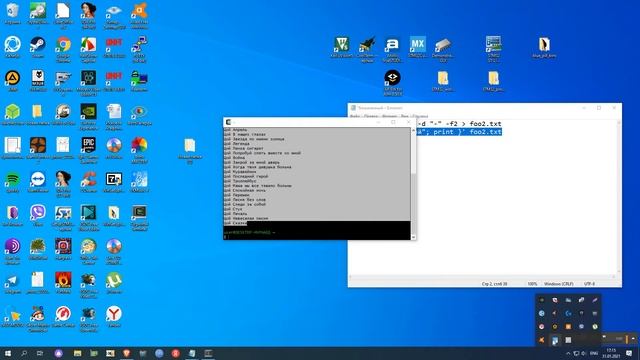Screen dimensions: 640x360
Task: Click the terminal scrollbar down arrow
Action: tap(413, 237)
